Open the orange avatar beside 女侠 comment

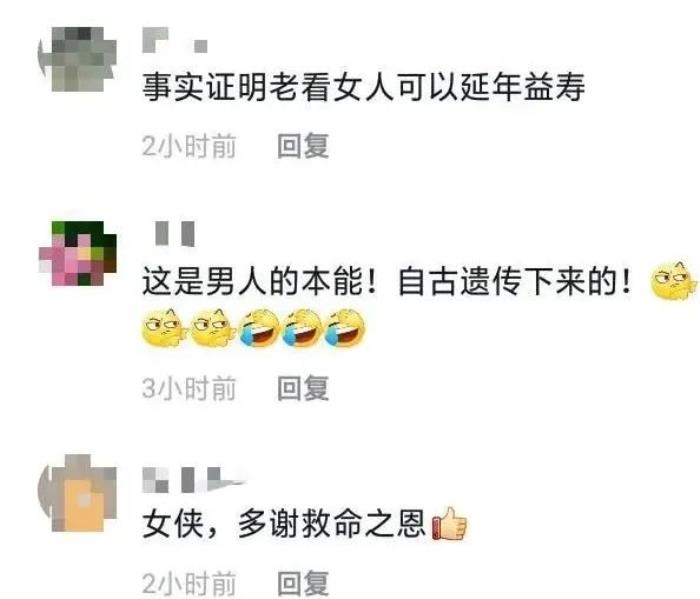[78, 493]
